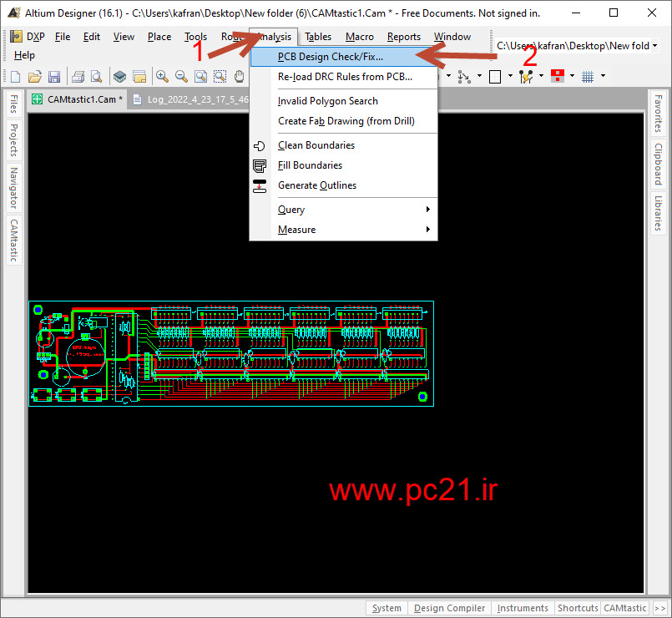
Task: Click the Generate Outlines menu icon
Action: [x=260, y=185]
